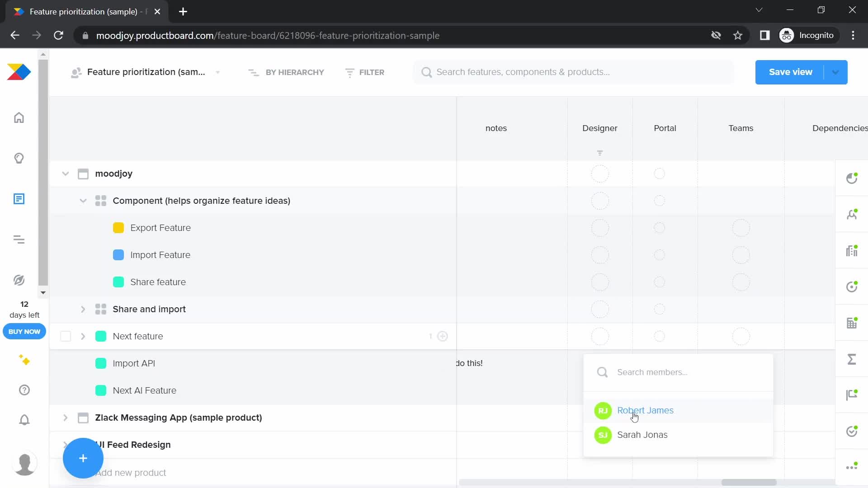
Task: Click the add sub-feature plus on Next feature
Action: pyautogui.click(x=443, y=336)
